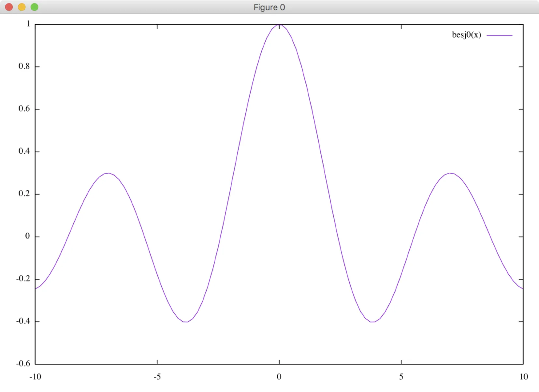The height and width of the screenshot is (392, 539).
Task: Click the besj0(x) legend label
Action: click(466, 35)
